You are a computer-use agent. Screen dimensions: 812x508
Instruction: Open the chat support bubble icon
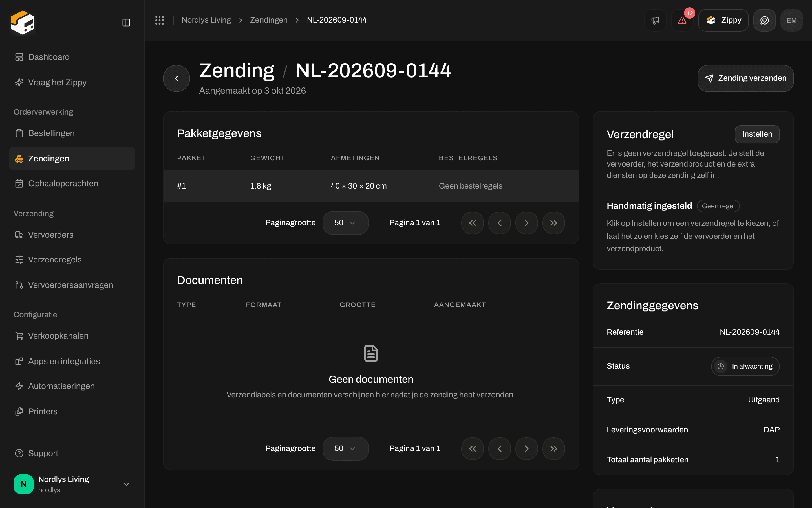764,20
